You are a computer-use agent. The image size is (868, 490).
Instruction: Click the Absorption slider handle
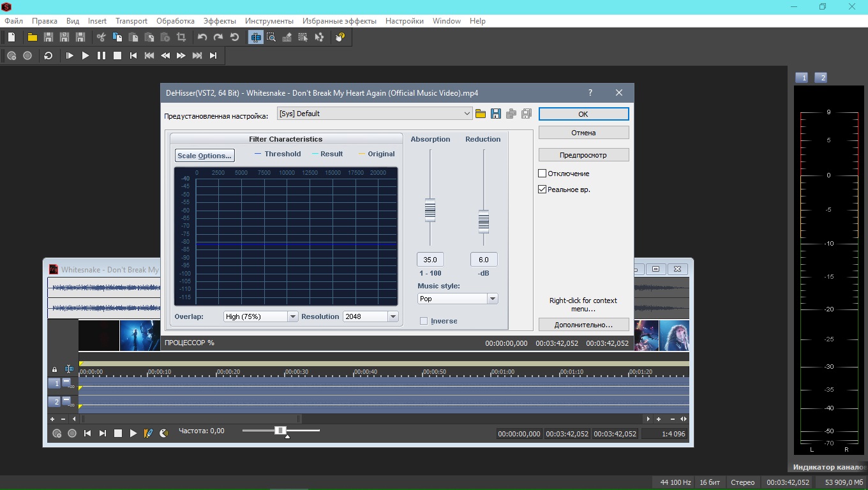[x=430, y=210]
